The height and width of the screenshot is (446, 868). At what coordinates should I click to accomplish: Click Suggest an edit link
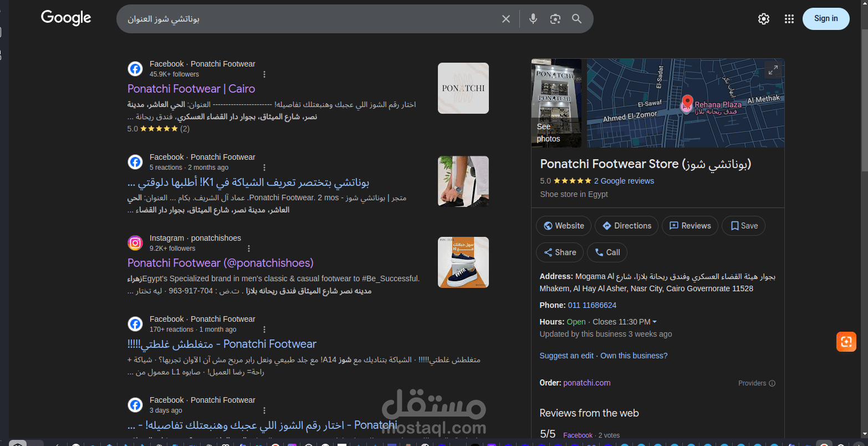tap(566, 356)
